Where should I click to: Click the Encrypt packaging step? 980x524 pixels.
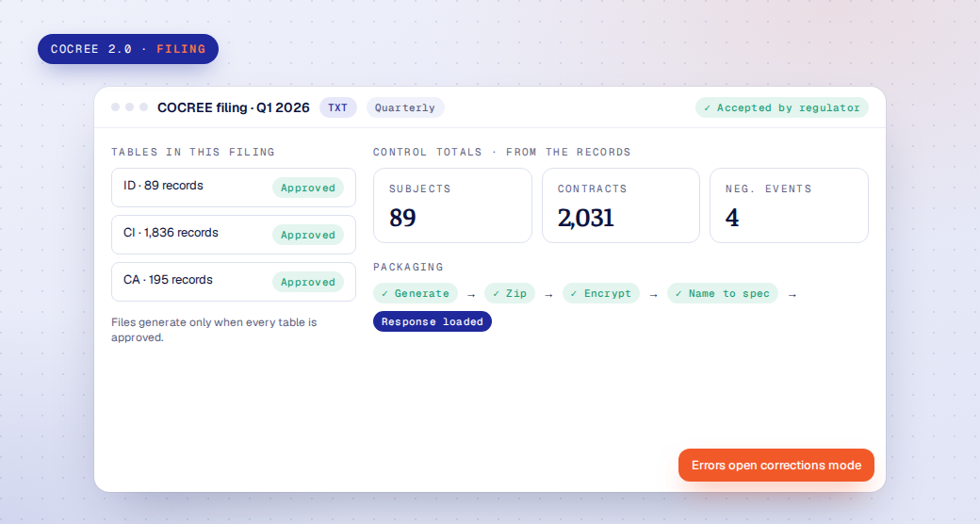click(x=601, y=293)
